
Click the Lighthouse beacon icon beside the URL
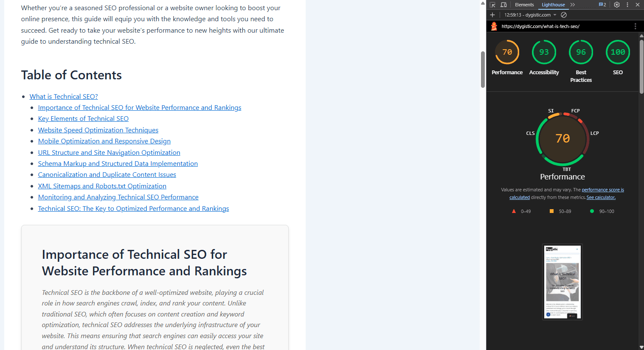(493, 26)
